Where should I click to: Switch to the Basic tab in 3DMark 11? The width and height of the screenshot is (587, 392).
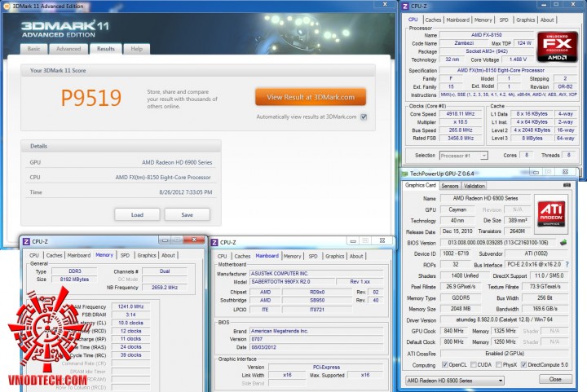(33, 49)
